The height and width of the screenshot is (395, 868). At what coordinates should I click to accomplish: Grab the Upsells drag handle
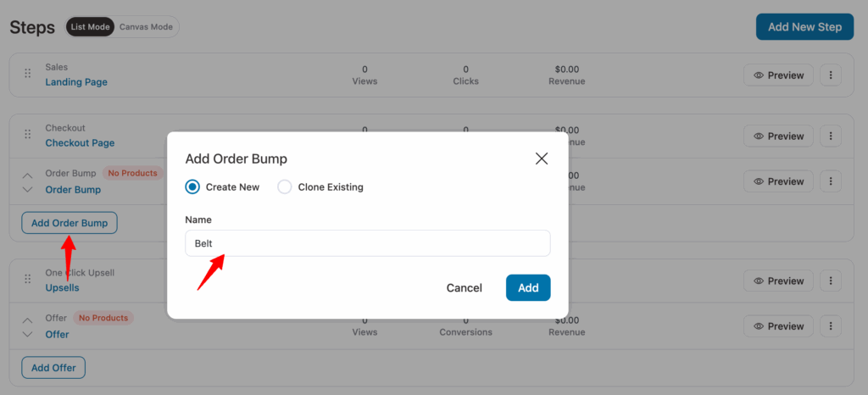click(x=27, y=280)
